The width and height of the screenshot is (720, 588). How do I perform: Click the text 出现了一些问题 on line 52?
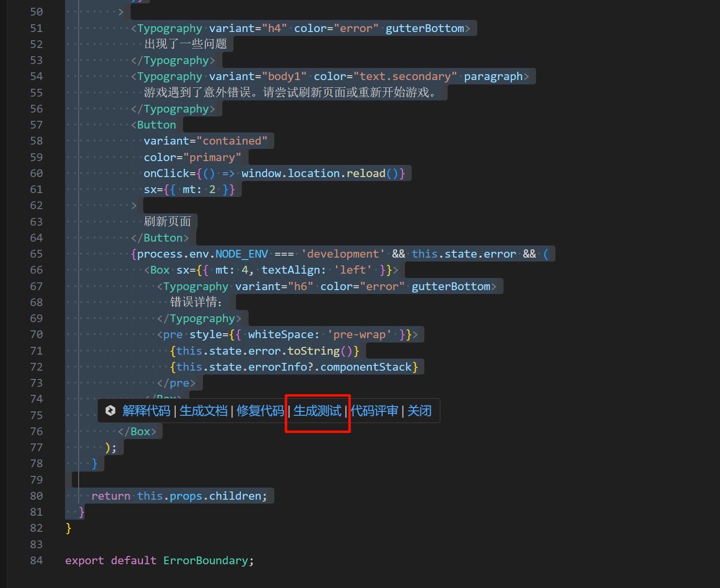[x=185, y=44]
